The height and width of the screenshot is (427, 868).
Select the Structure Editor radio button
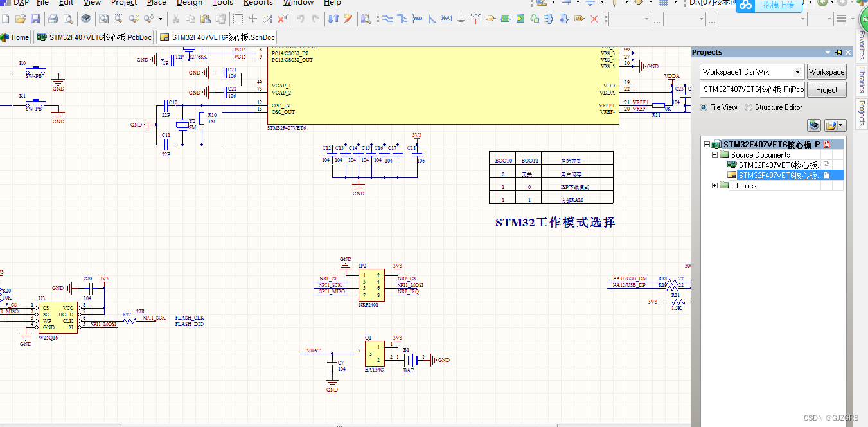pos(747,107)
